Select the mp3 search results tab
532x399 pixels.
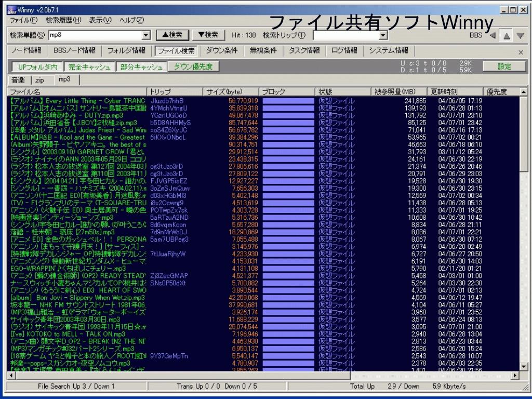point(66,79)
